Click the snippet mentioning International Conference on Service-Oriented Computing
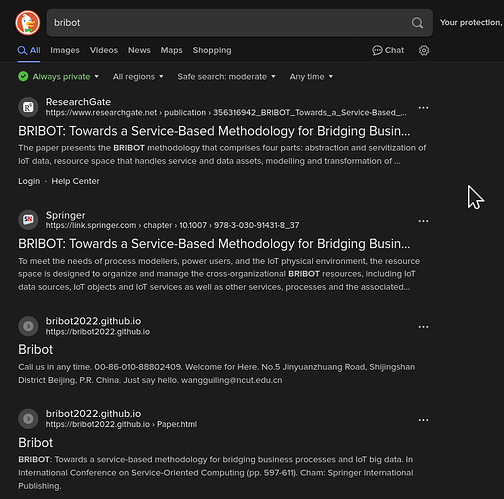The image size is (504, 499). 216,473
